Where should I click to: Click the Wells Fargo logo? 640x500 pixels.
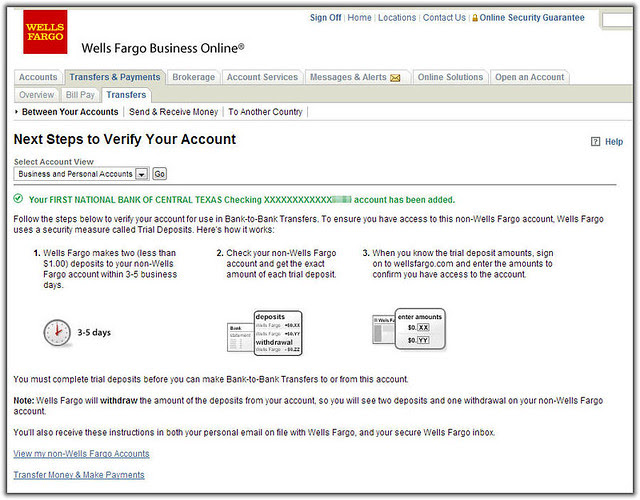tap(45, 32)
